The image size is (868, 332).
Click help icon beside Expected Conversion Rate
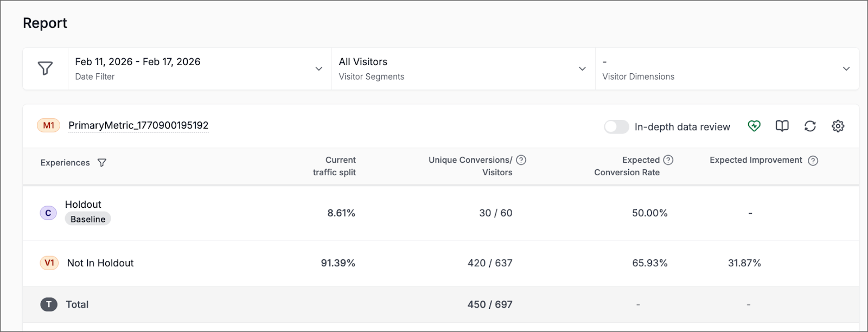pos(668,160)
